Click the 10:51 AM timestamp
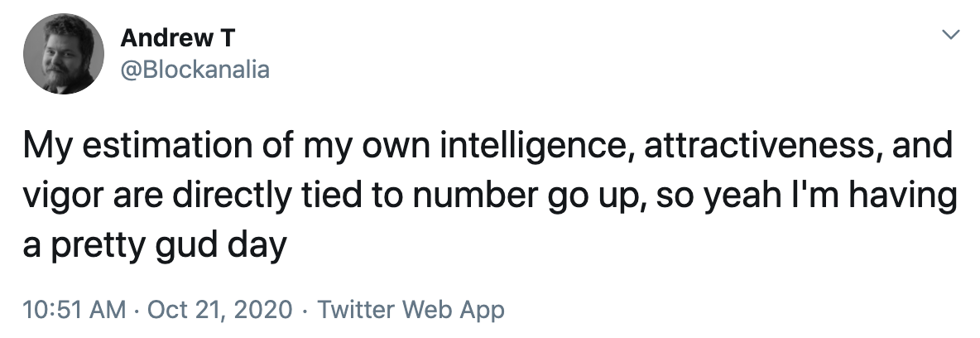 pos(74,309)
